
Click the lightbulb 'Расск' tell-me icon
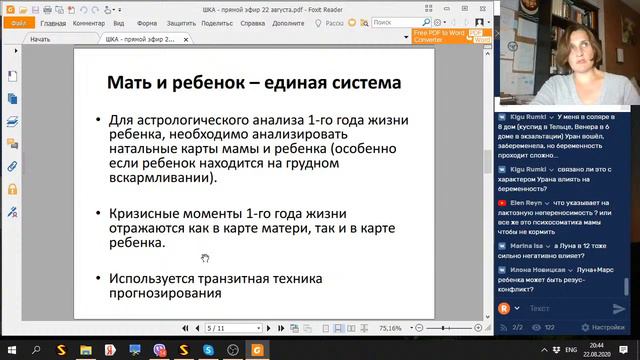318,23
